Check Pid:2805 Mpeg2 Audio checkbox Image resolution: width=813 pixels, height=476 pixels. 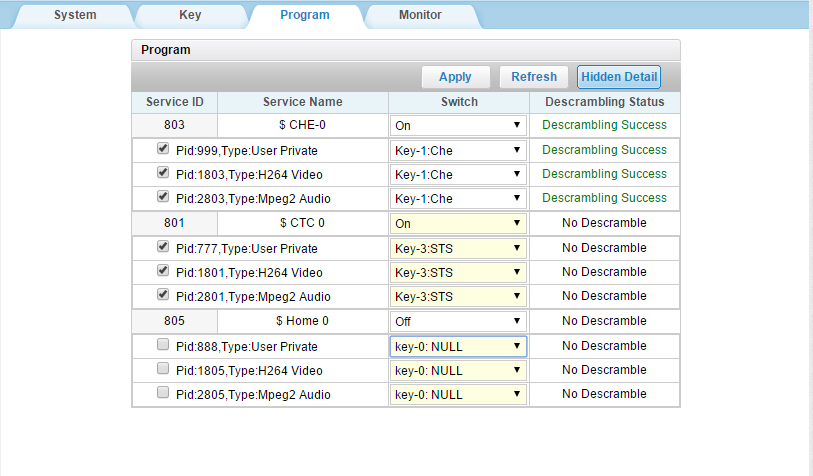click(x=163, y=393)
